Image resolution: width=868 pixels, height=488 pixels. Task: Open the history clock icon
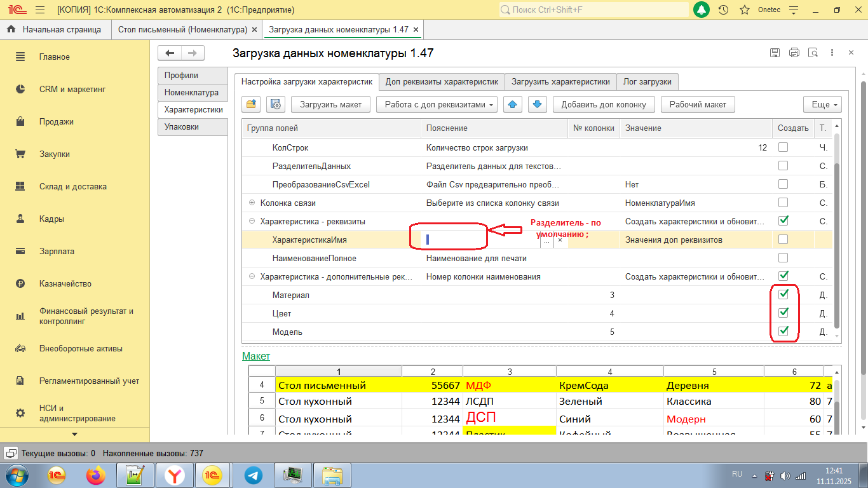[x=723, y=10]
